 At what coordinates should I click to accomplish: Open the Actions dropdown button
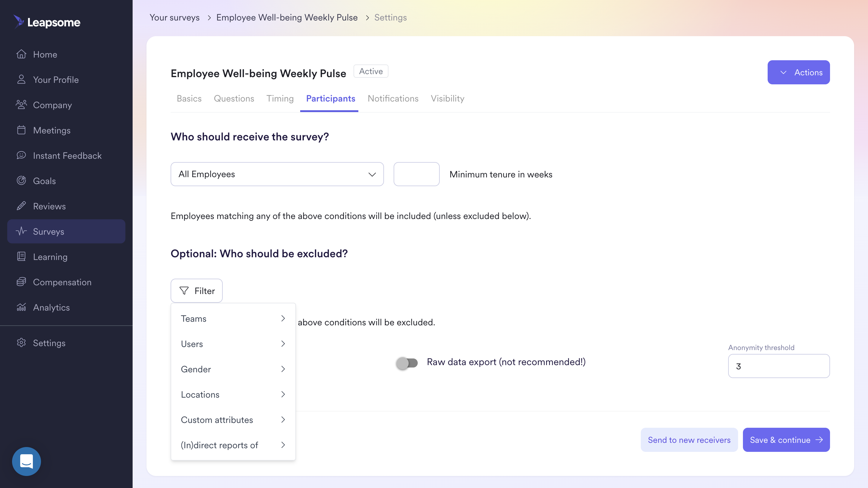point(799,72)
